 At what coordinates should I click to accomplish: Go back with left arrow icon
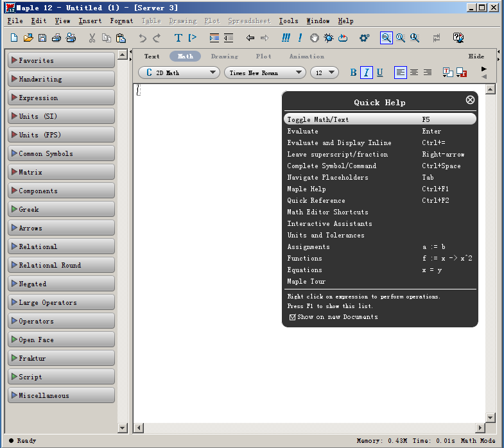(x=250, y=38)
